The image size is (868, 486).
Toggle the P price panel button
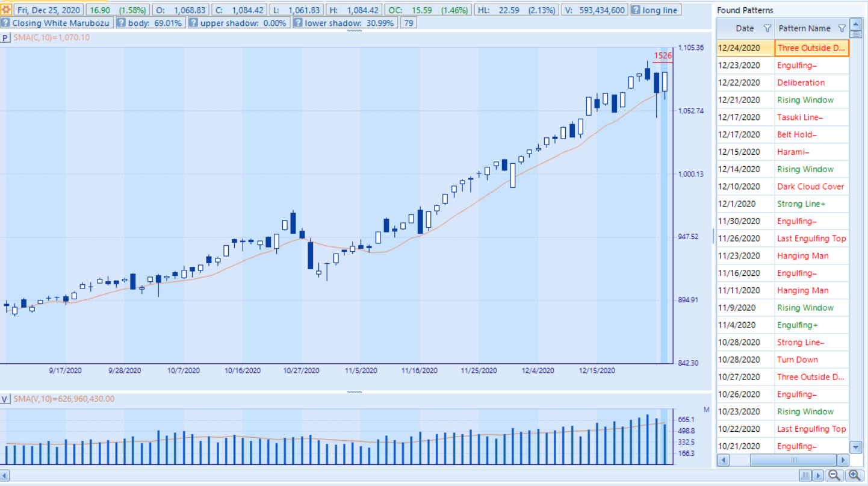(x=5, y=38)
